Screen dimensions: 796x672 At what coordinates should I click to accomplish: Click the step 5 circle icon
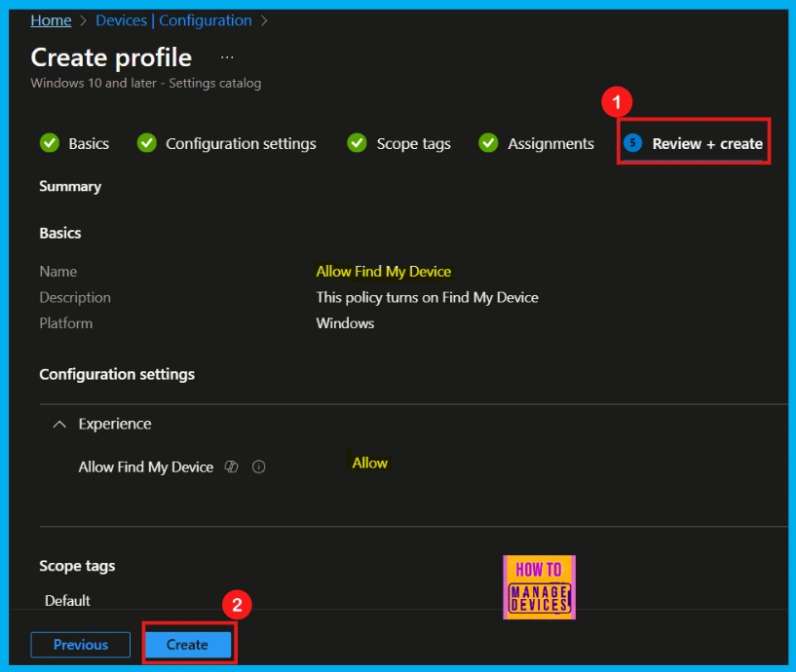tap(632, 143)
